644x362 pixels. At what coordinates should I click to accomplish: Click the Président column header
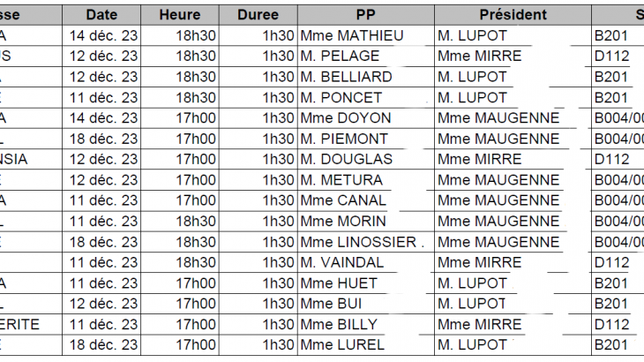click(x=513, y=15)
